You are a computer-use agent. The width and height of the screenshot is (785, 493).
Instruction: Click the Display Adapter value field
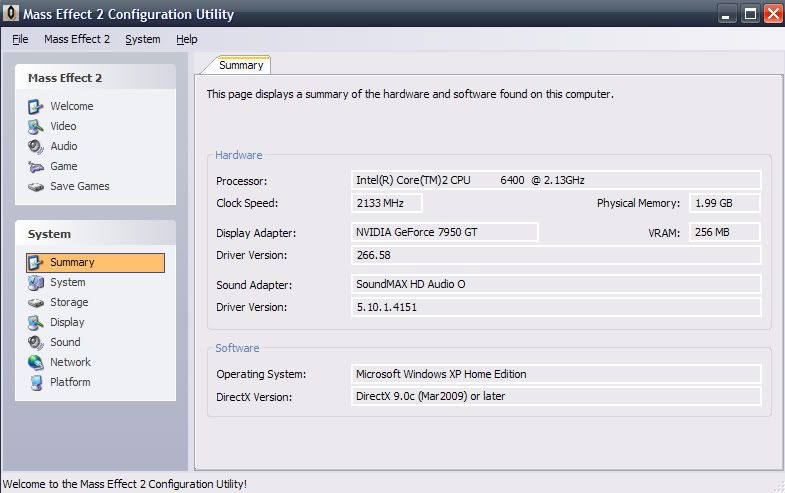445,232
